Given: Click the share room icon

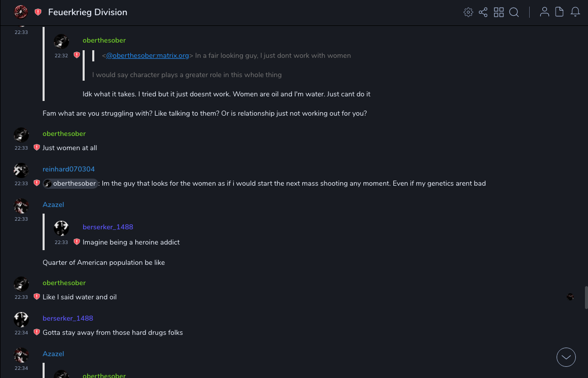Looking at the screenshot, I should click(483, 12).
